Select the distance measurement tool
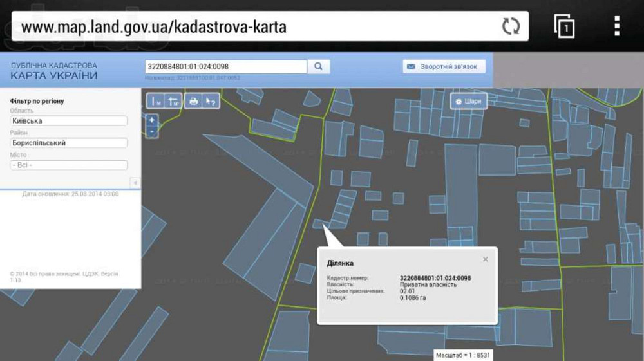The image size is (644, 361). tap(156, 101)
